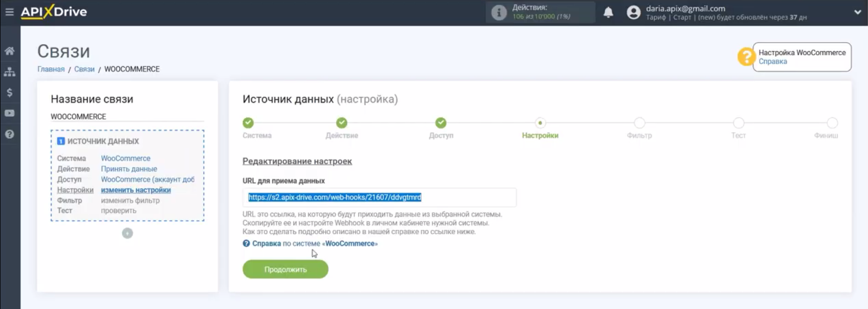Go to Финиш step

pyautogui.click(x=832, y=123)
